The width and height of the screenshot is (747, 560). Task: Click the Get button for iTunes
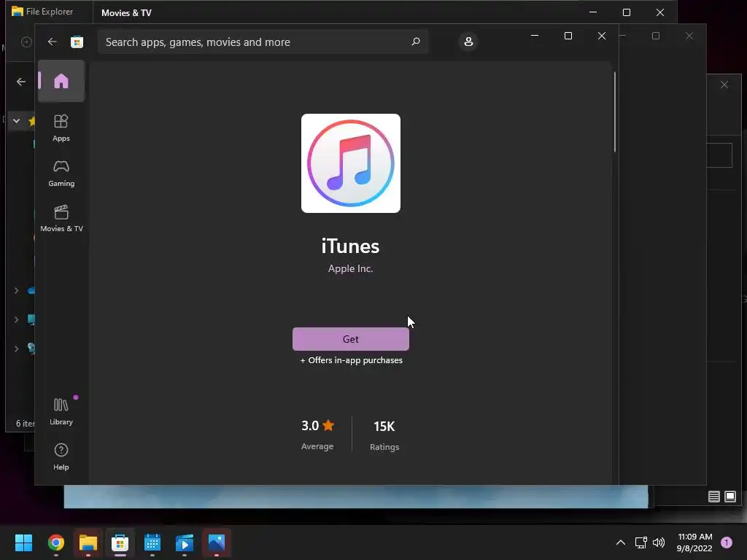pos(351,339)
